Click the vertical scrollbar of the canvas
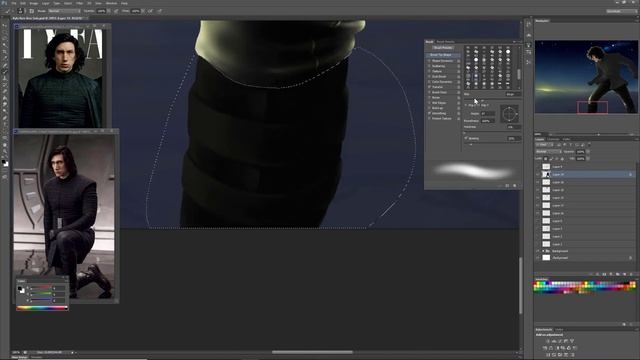 tap(520, 286)
